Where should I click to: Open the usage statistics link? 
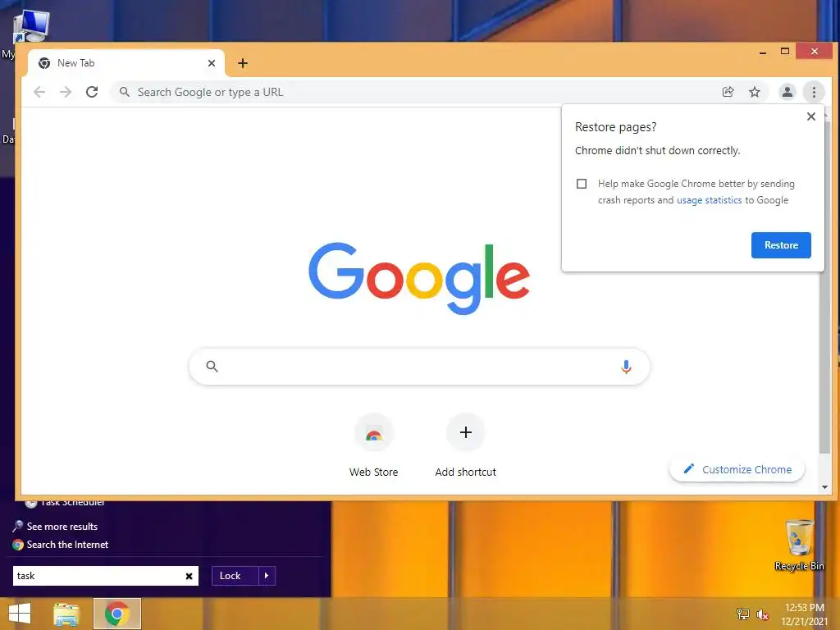click(x=710, y=200)
